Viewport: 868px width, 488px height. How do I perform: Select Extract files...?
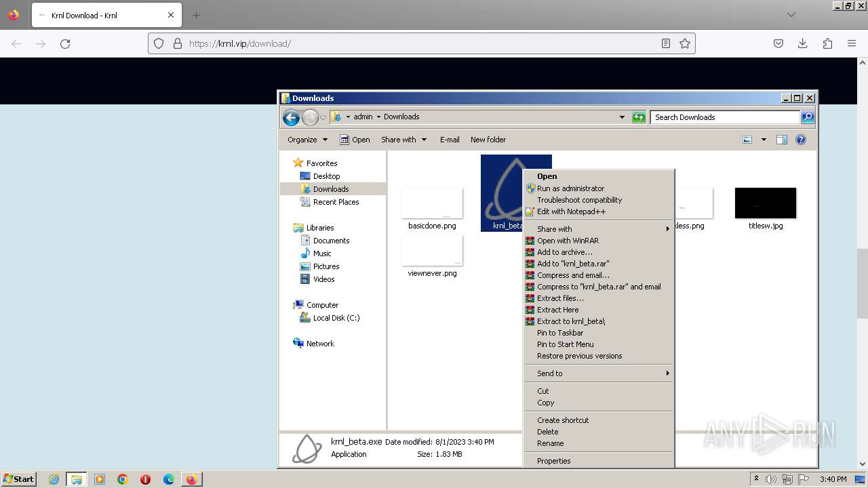pyautogui.click(x=599, y=298)
